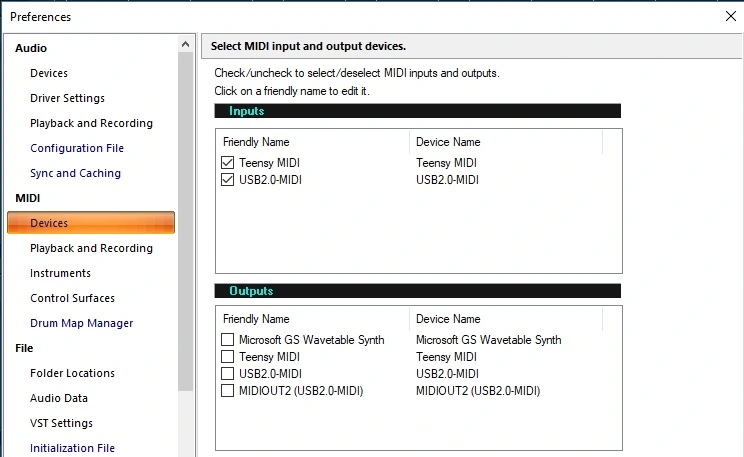Open Folder Locations under File
744x457 pixels.
(72, 373)
